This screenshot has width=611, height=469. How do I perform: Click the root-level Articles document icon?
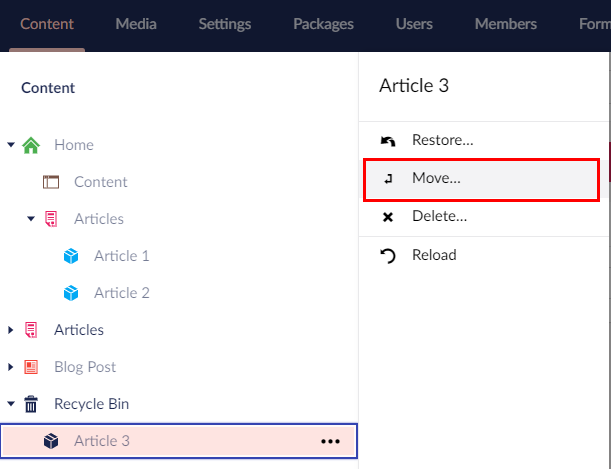[31, 330]
